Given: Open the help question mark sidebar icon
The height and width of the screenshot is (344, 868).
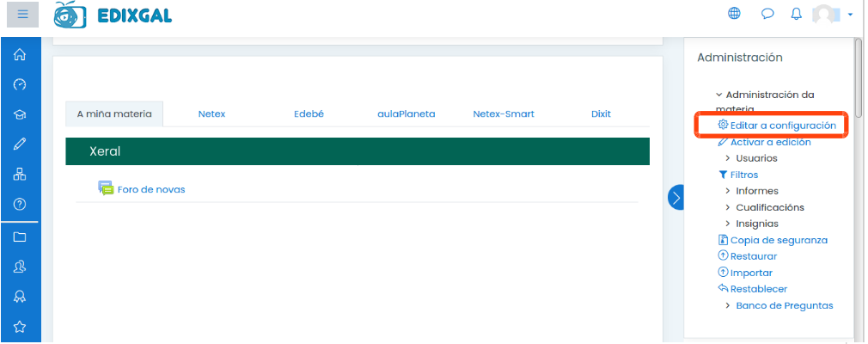Looking at the screenshot, I should [21, 204].
